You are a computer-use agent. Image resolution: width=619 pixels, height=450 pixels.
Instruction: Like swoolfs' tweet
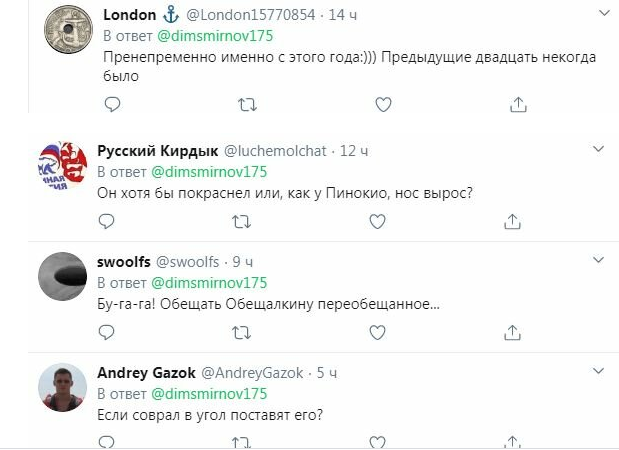378,331
